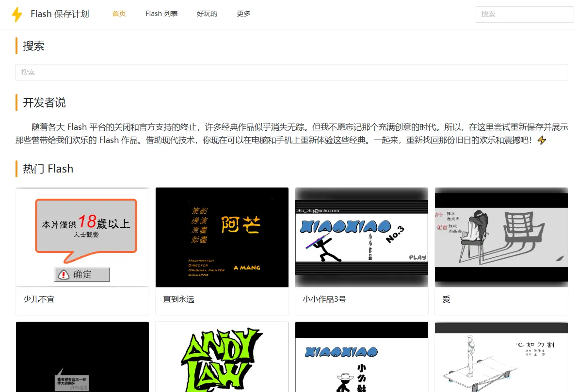Screen dimensions: 577x392
Task: Click the 'Flash 保存计划' site title
Action: (60, 14)
